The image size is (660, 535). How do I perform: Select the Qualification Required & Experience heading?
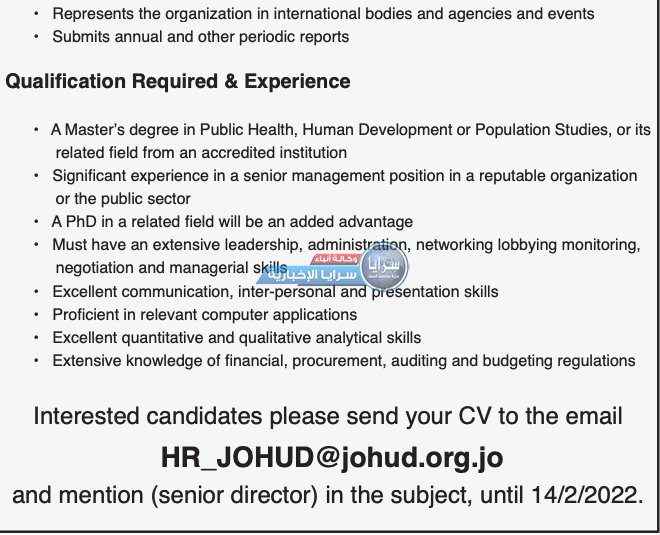click(178, 81)
